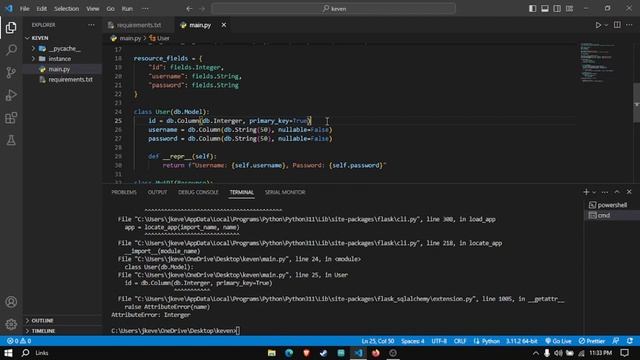Customize layout icon in title bar

[x=569, y=9]
